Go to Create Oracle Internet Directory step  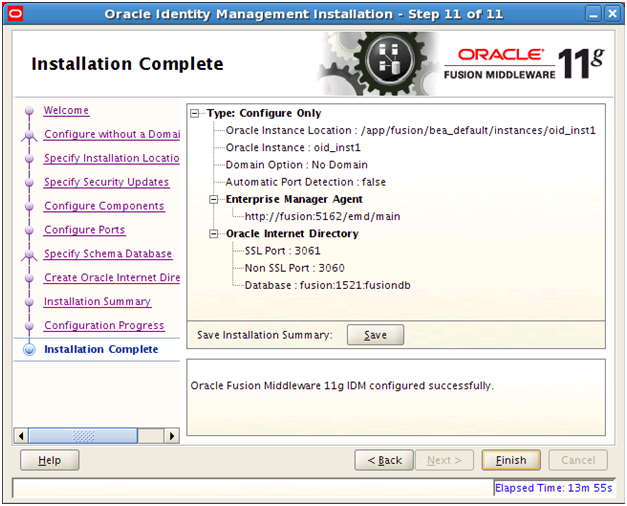click(x=112, y=278)
